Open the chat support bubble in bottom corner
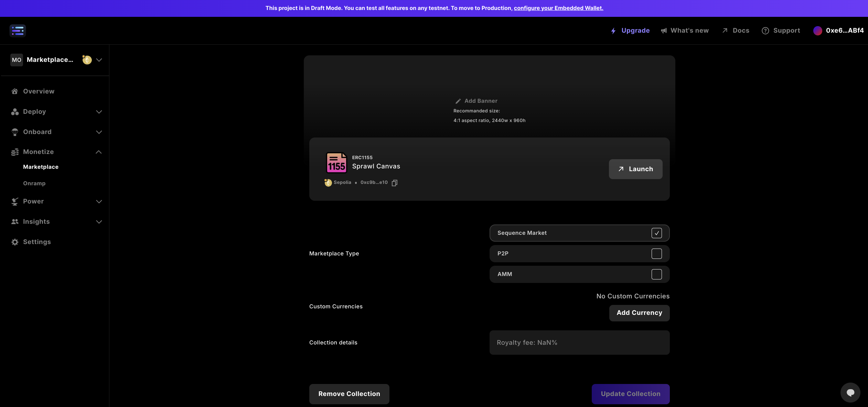 pos(850,392)
